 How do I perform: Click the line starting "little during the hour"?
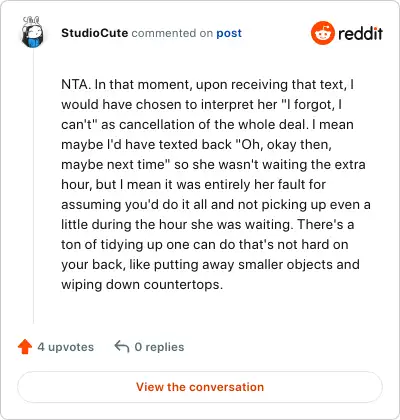tap(208, 224)
